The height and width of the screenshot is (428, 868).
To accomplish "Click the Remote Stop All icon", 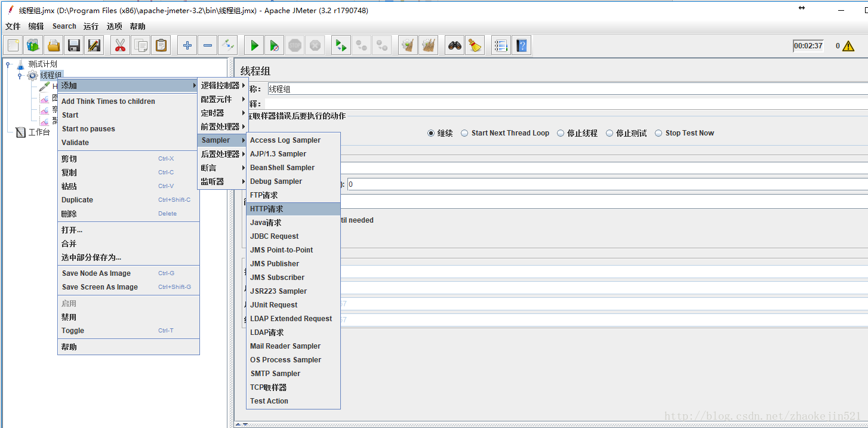I will click(x=362, y=45).
